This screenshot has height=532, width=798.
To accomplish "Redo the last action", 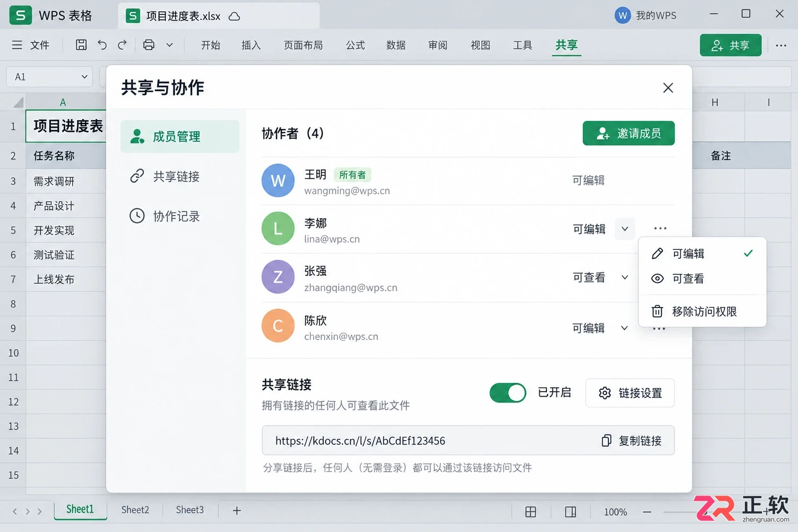I will pyautogui.click(x=122, y=45).
